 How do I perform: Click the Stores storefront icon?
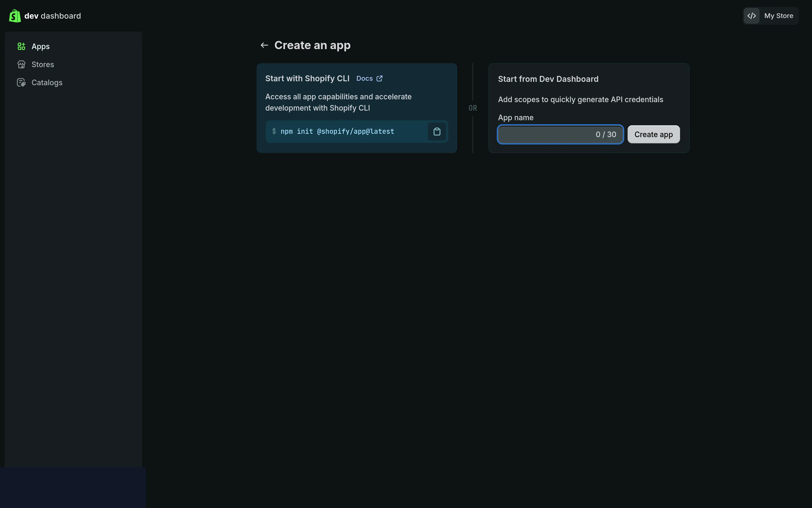tap(21, 65)
